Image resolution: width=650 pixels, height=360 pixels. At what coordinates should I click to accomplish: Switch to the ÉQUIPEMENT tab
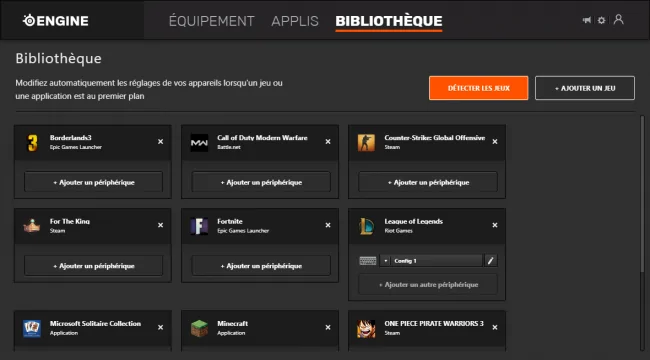[x=211, y=21]
